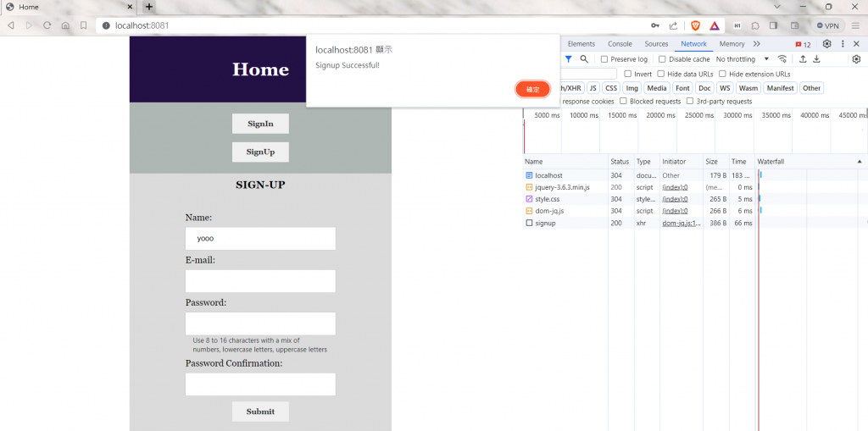Filter requests by Wasm type
The height and width of the screenshot is (431, 868).
tap(748, 88)
